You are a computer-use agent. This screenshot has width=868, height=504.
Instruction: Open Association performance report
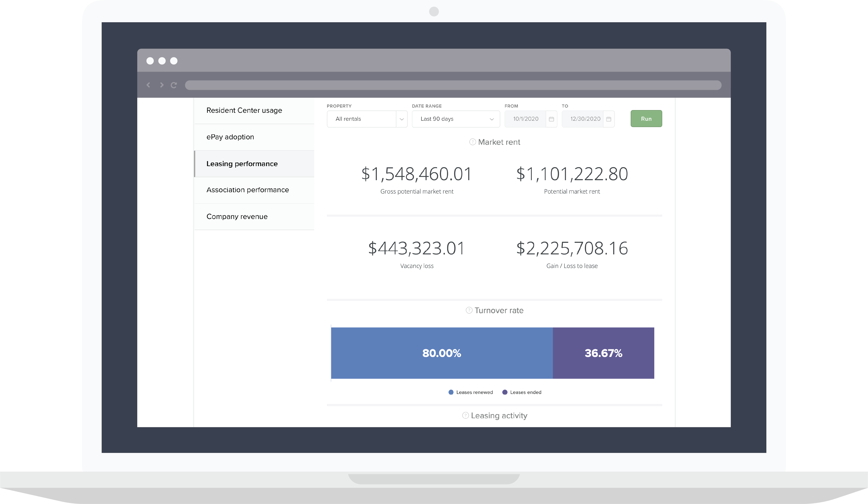point(254,190)
